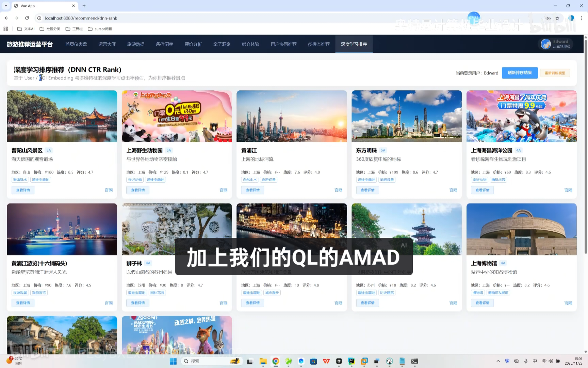Click the 旅游推荐运营平台 logo title
The height and width of the screenshot is (368, 588).
click(x=30, y=44)
